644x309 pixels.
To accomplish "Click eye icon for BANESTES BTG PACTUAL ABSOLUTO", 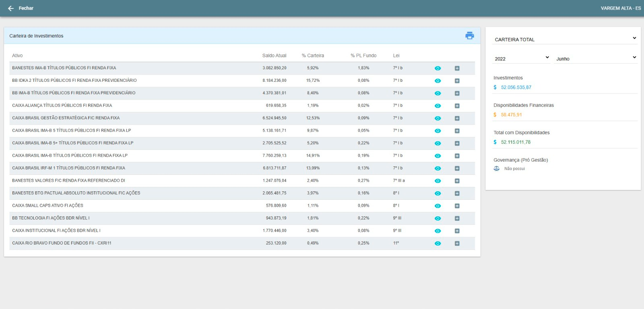I will (438, 193).
